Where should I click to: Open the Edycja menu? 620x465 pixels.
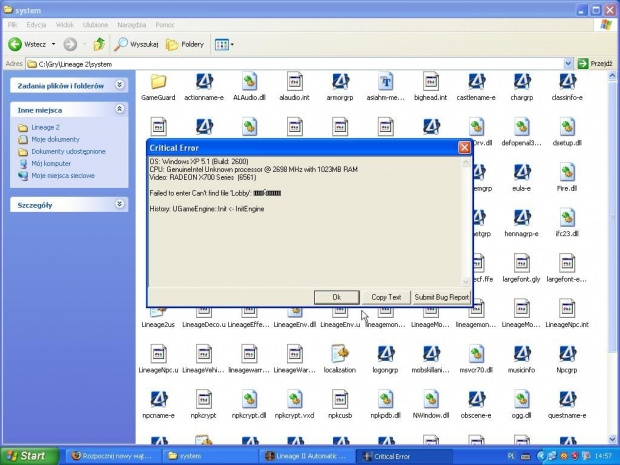click(36, 25)
